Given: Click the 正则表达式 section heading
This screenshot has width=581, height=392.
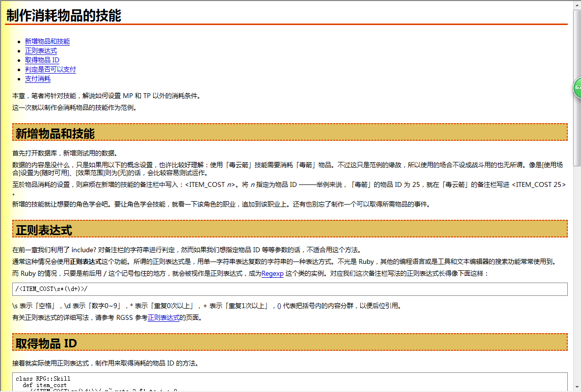Looking at the screenshot, I should tap(290, 229).
